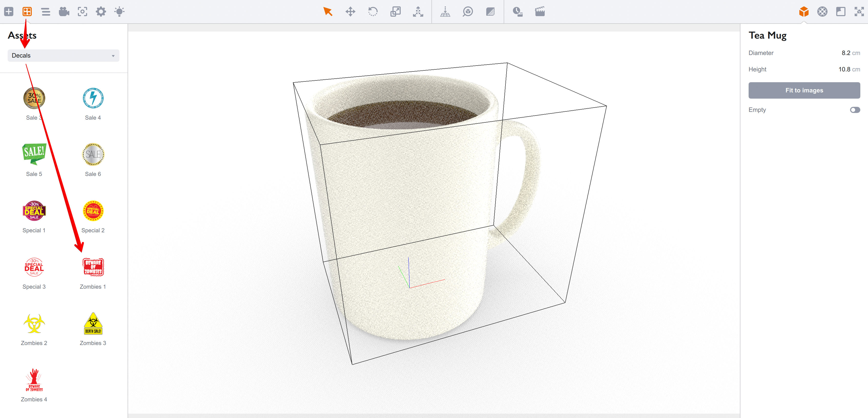Select the lighting (bulb) icon
The image size is (868, 418).
coord(119,12)
